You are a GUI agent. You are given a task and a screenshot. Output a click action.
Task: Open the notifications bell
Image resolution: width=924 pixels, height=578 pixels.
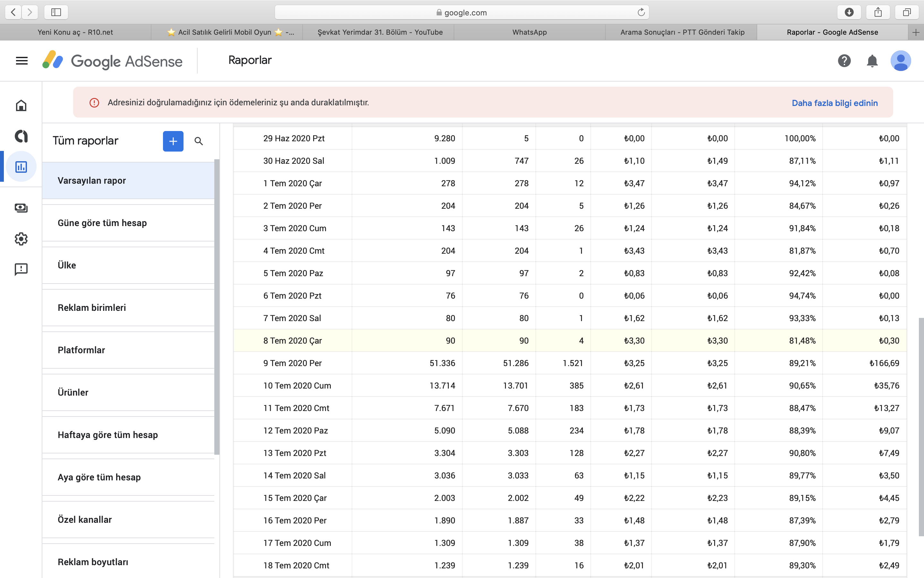coord(872,61)
